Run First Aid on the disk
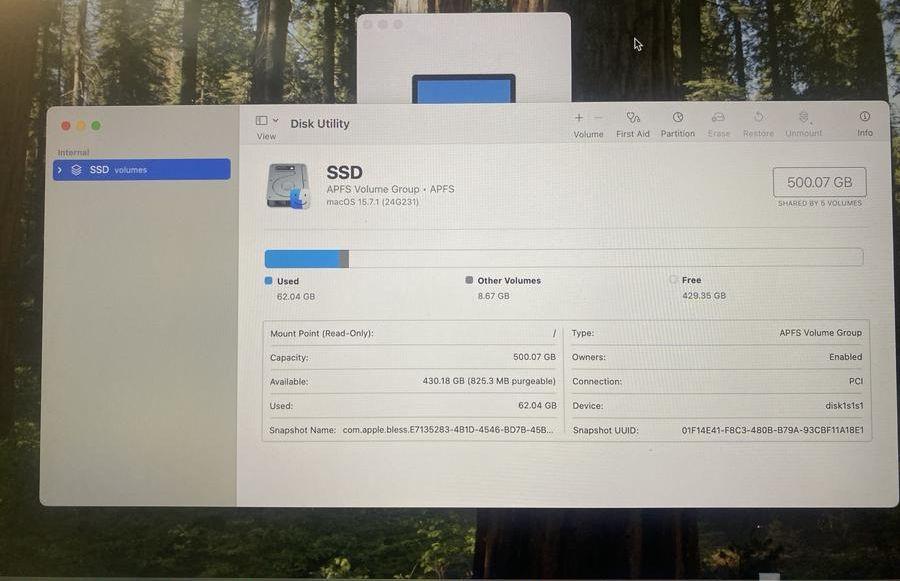The height and width of the screenshot is (581, 900). [x=633, y=118]
